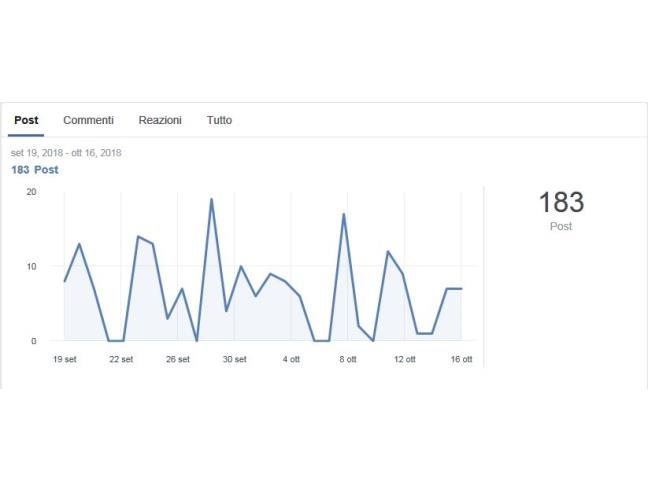Click the '20' y-axis label

click(31, 192)
